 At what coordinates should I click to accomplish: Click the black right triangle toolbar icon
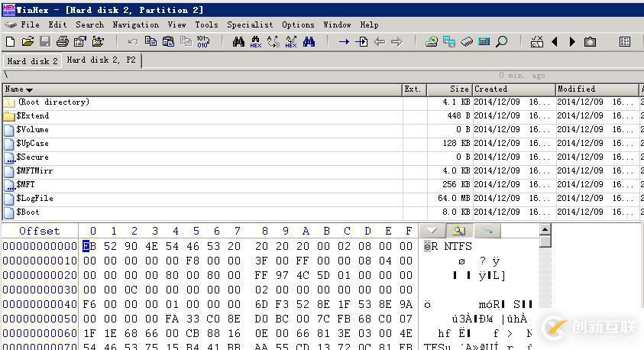pyautogui.click(x=572, y=41)
